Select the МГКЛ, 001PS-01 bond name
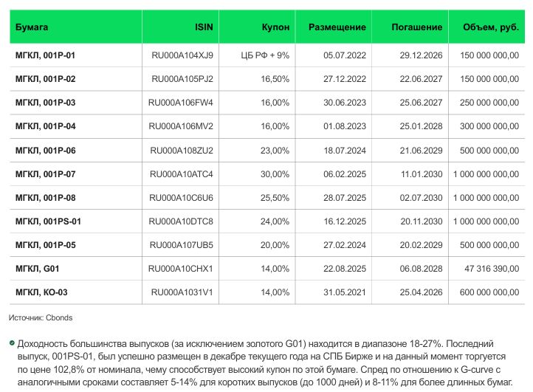This screenshot has width=533, height=392. (48, 221)
